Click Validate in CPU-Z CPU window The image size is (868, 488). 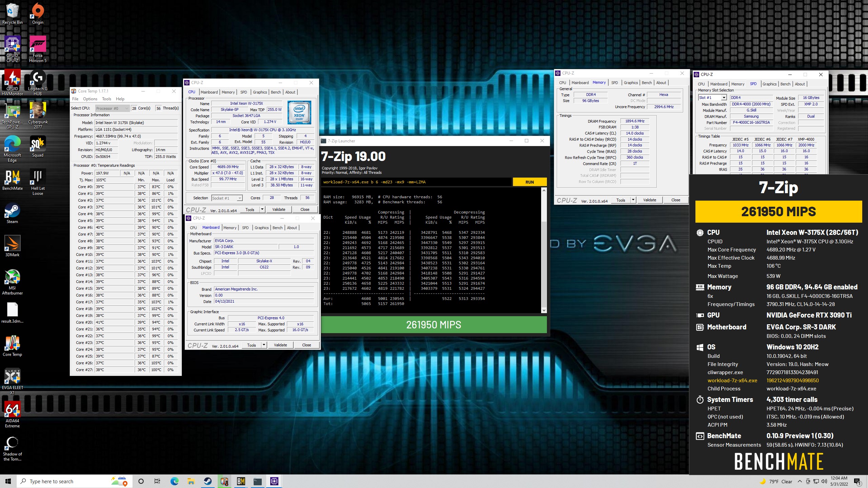pos(279,209)
